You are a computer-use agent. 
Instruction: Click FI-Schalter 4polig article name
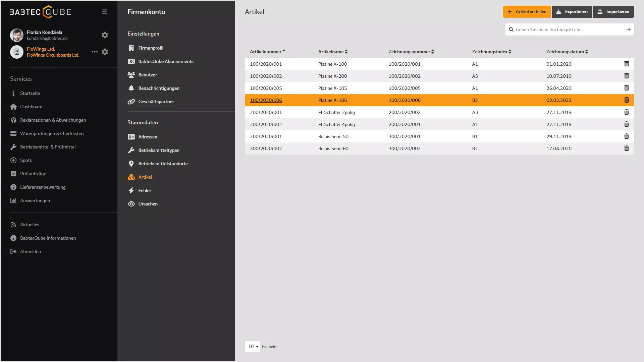[x=336, y=124]
